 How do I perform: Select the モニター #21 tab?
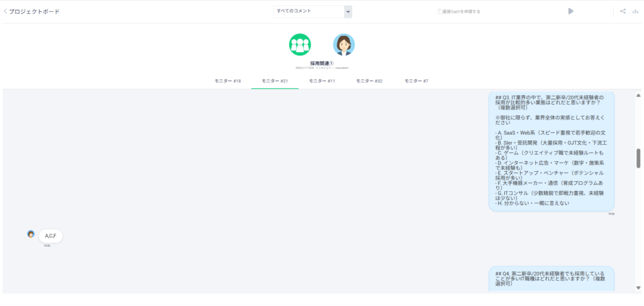(x=275, y=81)
